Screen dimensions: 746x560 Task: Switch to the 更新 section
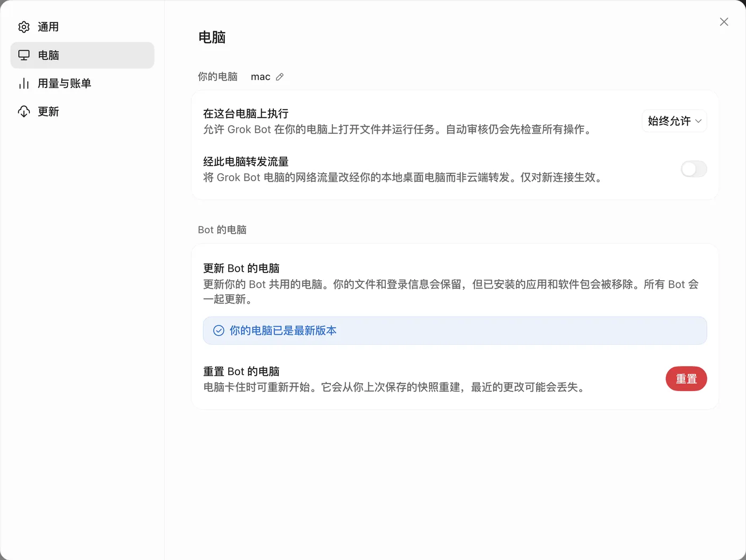tap(82, 111)
